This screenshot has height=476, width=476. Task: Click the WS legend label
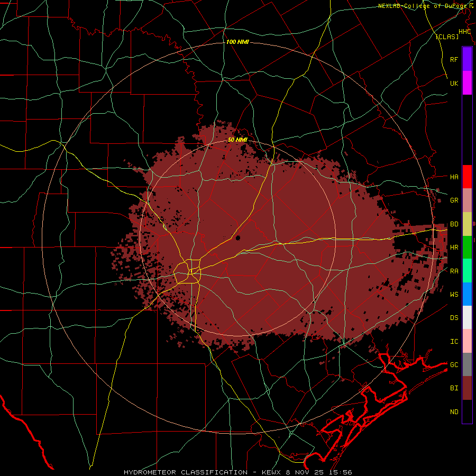454,295
